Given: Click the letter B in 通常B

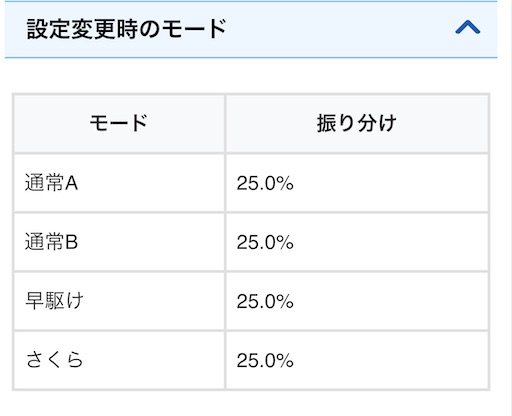Looking at the screenshot, I should 71,242.
